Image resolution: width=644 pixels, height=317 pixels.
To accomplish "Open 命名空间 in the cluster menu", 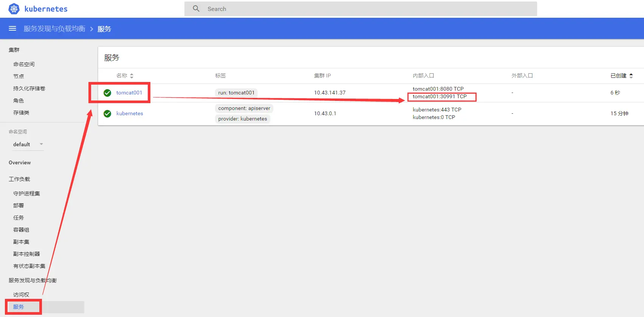I will point(24,64).
